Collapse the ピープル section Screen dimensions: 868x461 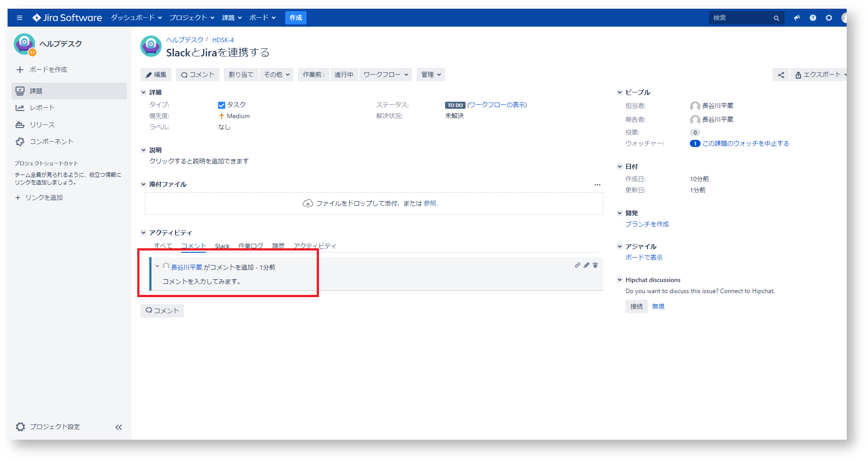click(x=620, y=92)
